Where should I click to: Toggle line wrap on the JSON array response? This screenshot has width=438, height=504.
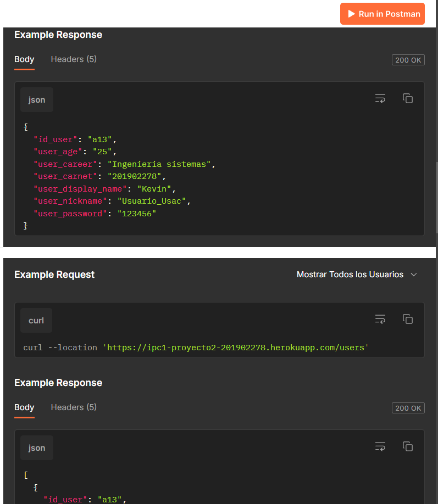pos(380,446)
